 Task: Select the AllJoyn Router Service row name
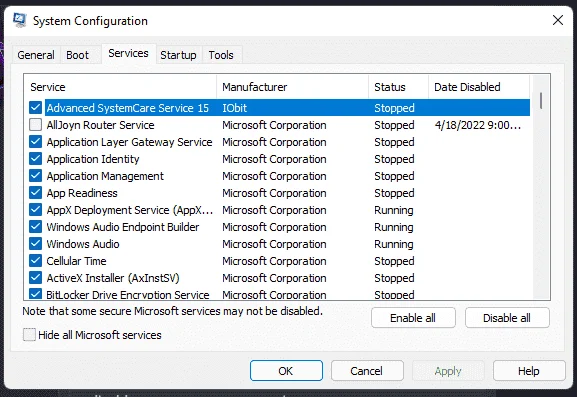pyautogui.click(x=100, y=125)
